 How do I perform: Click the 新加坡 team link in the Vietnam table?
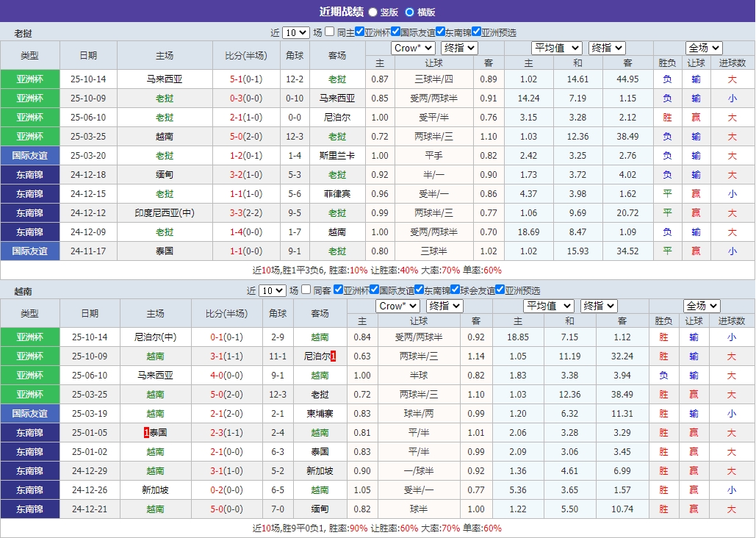(320, 470)
